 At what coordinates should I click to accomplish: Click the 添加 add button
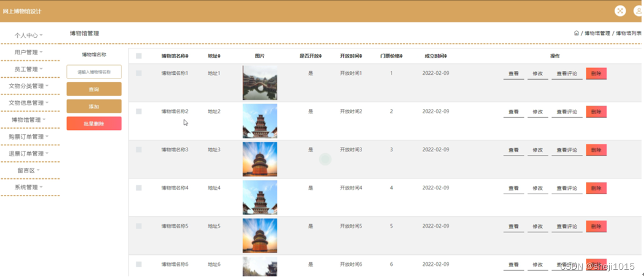[x=94, y=106]
